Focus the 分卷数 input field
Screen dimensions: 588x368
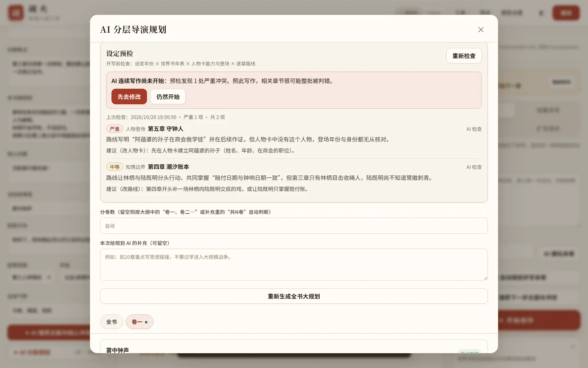(x=294, y=226)
